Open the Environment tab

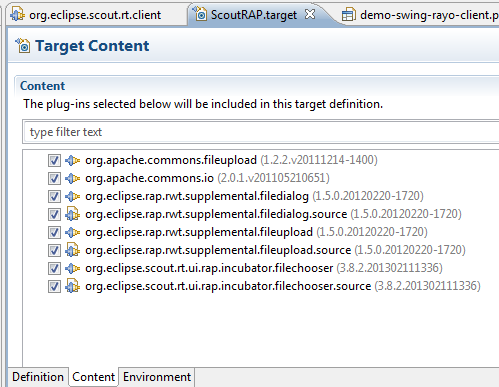157,377
